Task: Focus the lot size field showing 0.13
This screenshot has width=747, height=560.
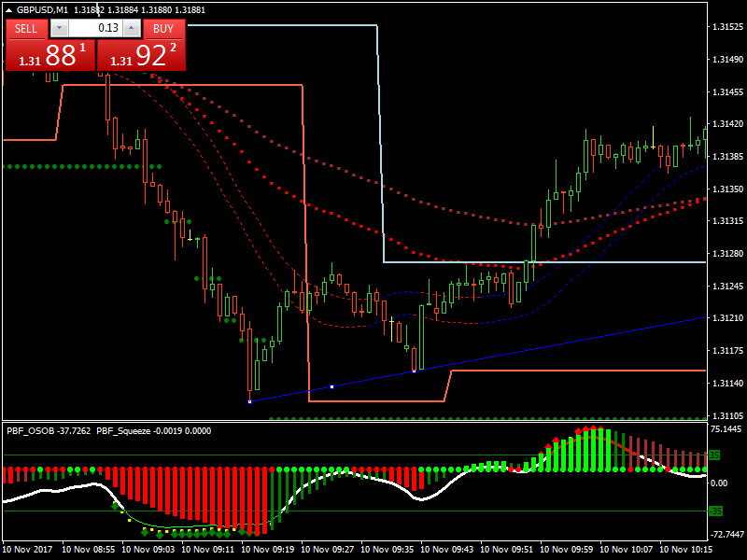Action: click(x=95, y=28)
